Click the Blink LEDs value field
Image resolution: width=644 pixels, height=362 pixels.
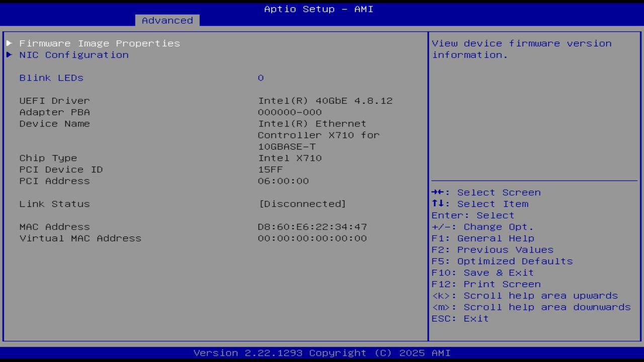(x=261, y=78)
